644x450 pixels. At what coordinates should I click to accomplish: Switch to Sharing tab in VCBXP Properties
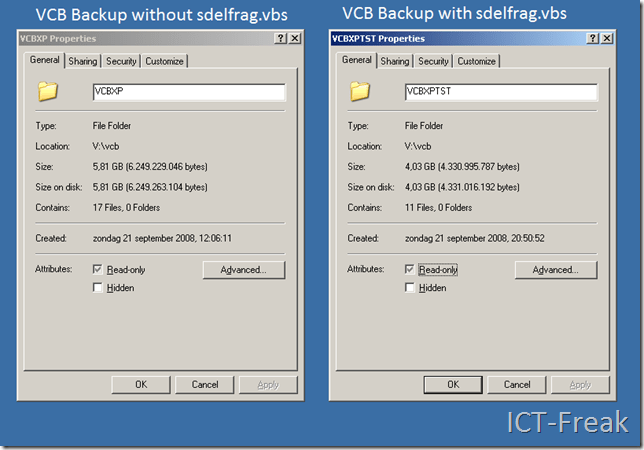click(x=83, y=61)
